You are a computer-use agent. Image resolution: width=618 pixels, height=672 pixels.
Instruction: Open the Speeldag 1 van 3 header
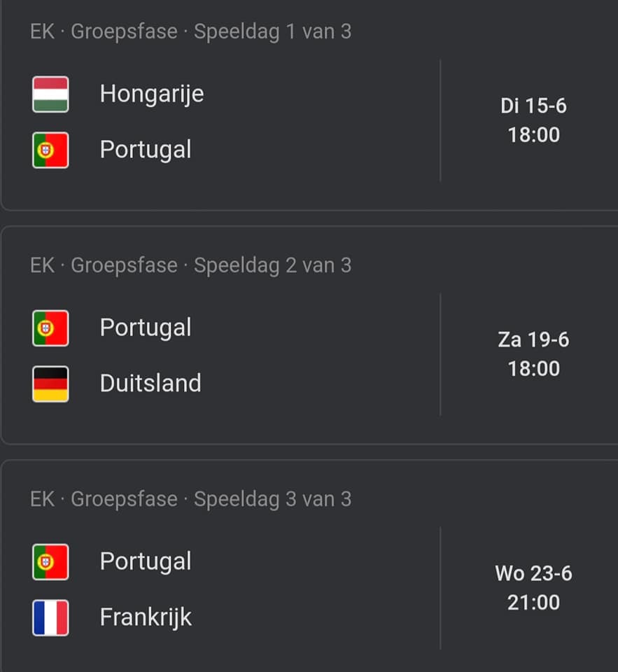click(272, 32)
